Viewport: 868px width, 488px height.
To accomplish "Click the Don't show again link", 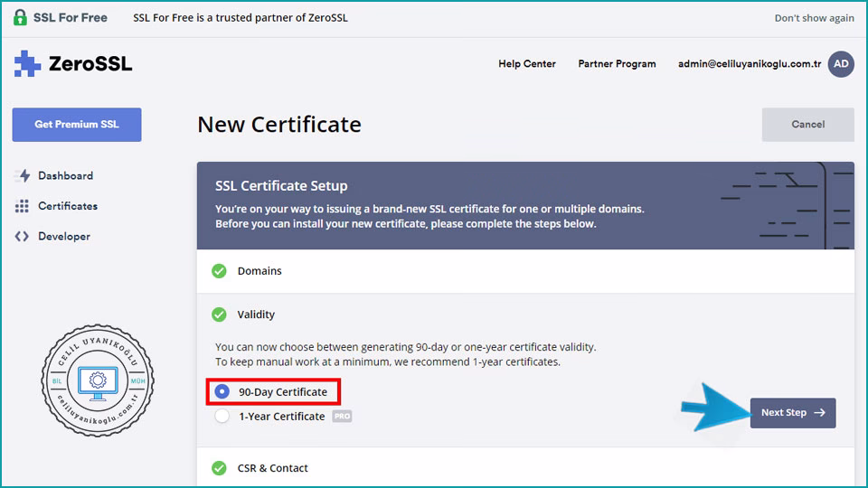I will pos(814,18).
